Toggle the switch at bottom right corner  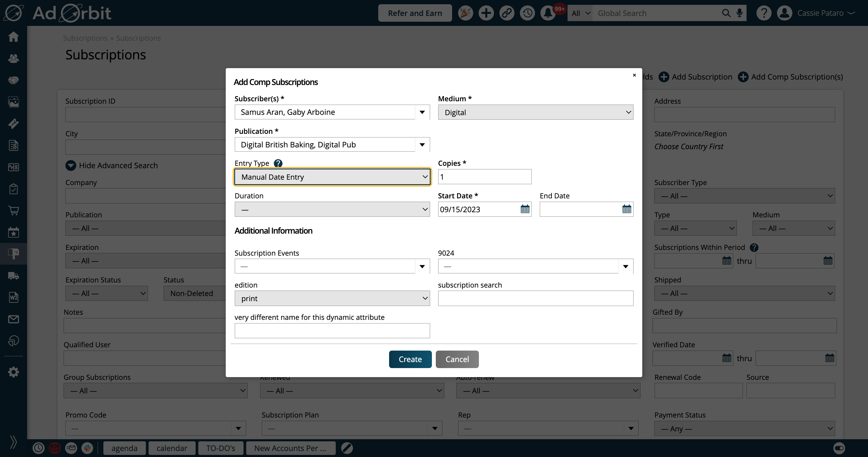[x=839, y=448]
